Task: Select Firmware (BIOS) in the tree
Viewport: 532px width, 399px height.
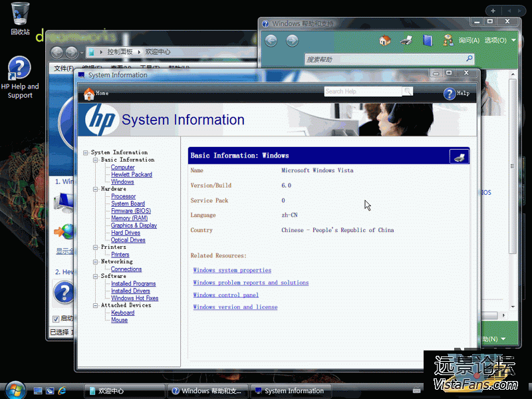Action: click(x=130, y=211)
